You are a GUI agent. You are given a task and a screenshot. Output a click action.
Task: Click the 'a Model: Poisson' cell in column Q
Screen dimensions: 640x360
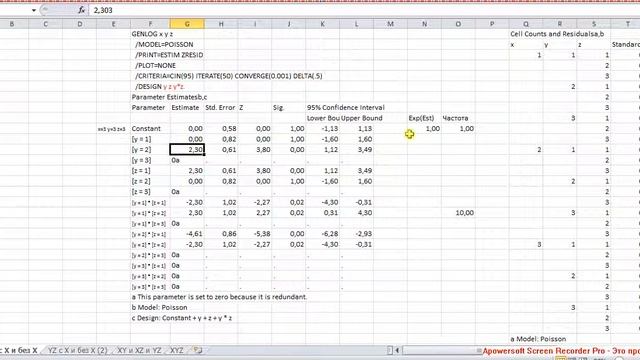[538, 339]
